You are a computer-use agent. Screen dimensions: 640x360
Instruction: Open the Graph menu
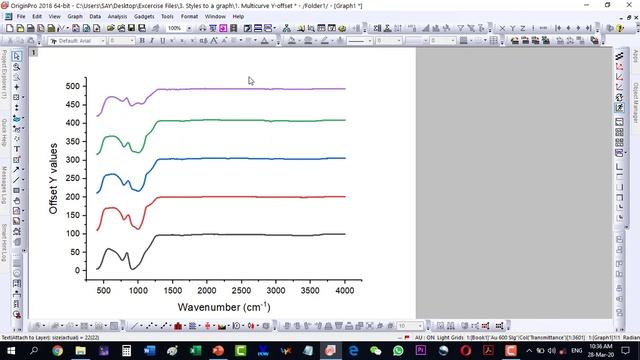tap(75, 16)
